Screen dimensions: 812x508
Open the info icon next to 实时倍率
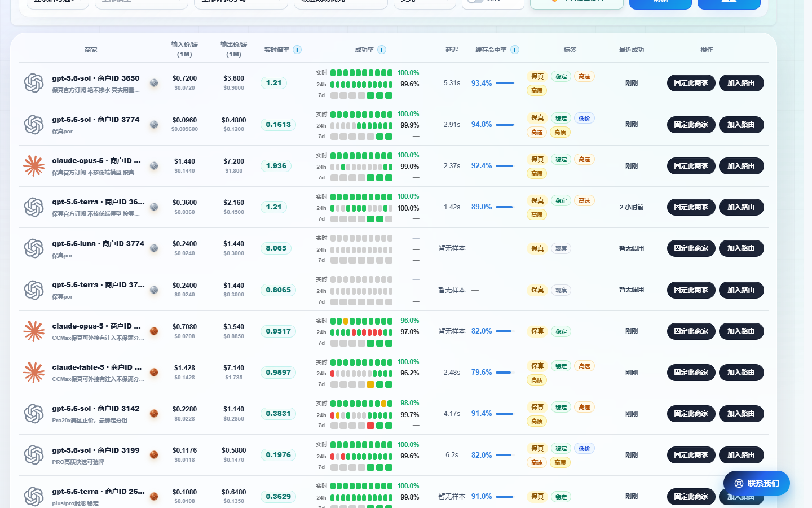point(297,50)
